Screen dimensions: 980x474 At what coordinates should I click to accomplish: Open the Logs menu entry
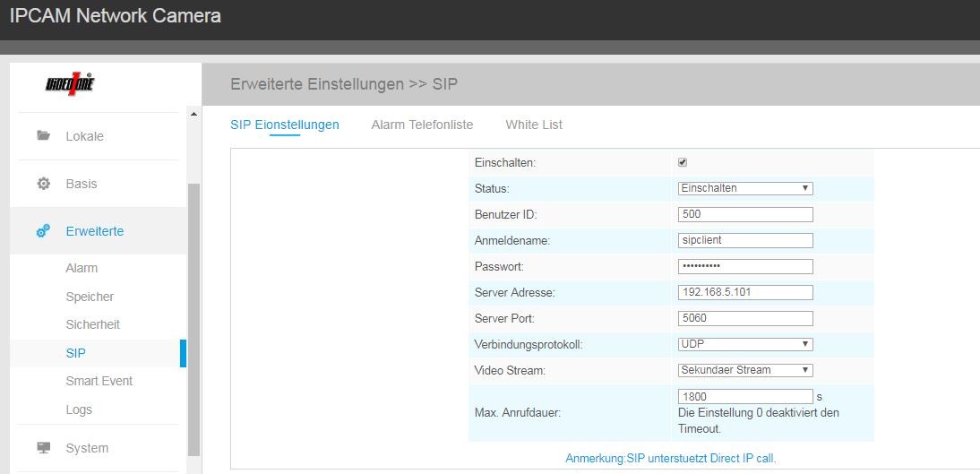(79, 409)
